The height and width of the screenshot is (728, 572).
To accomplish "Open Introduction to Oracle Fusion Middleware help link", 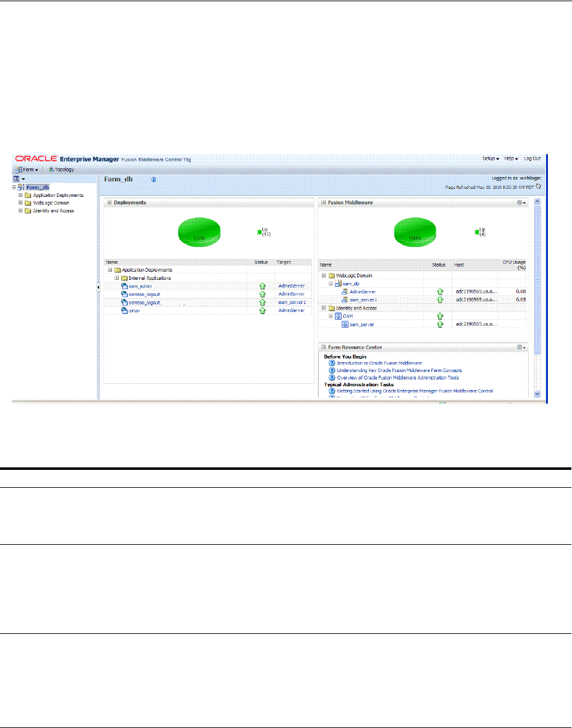I will pos(379,363).
